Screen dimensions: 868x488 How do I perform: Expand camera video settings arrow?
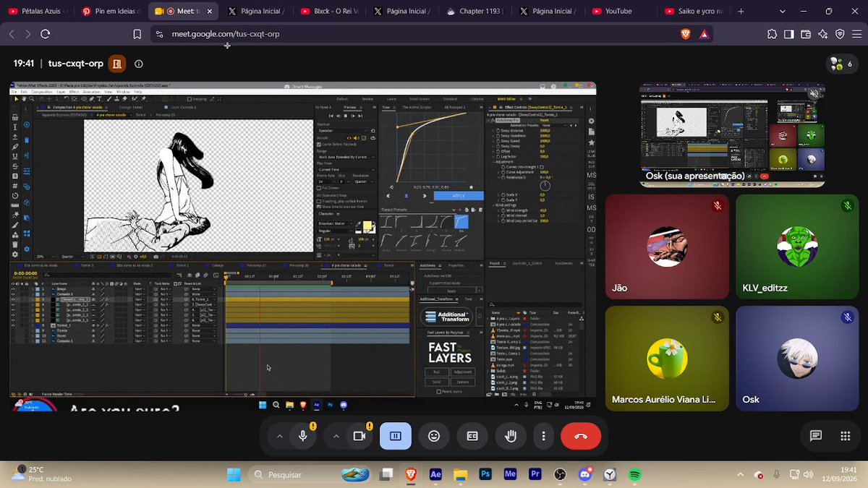[336, 436]
